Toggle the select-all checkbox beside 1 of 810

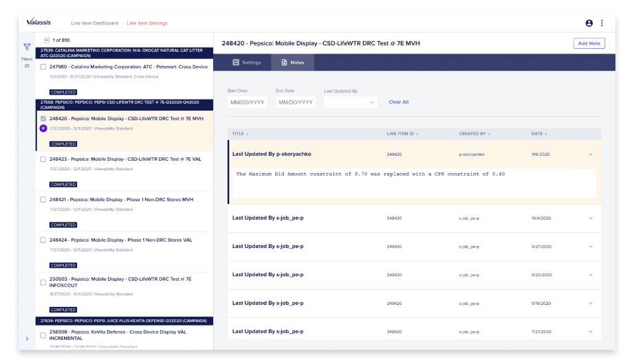47,40
